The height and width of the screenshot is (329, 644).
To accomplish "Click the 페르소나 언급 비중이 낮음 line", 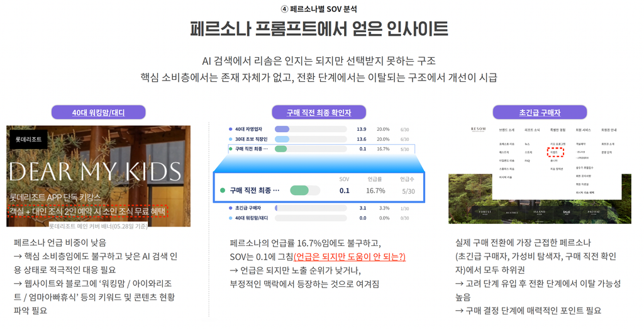I will [x=60, y=242].
